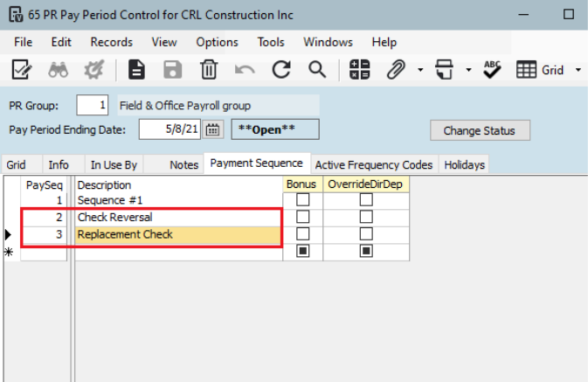Image resolution: width=588 pixels, height=382 pixels.
Task: Save record with floppy disk icon
Action: [x=172, y=70]
